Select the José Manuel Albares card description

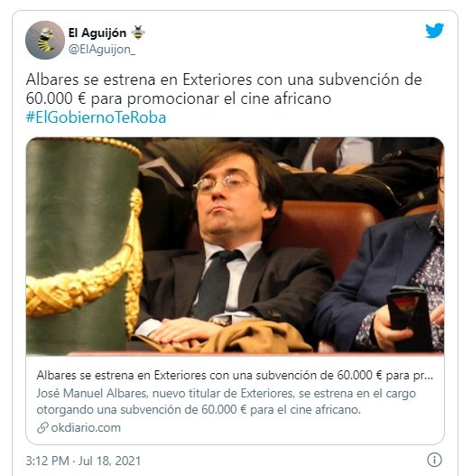click(226, 401)
